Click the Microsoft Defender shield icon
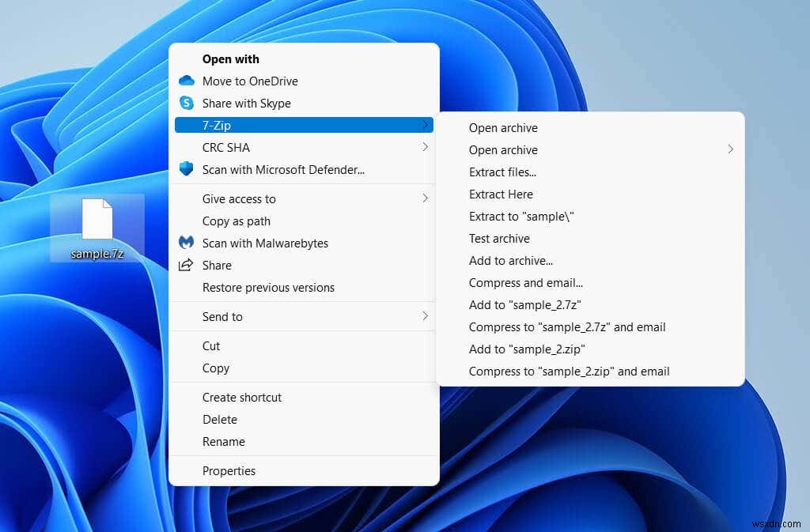810x532 pixels. [x=187, y=168]
